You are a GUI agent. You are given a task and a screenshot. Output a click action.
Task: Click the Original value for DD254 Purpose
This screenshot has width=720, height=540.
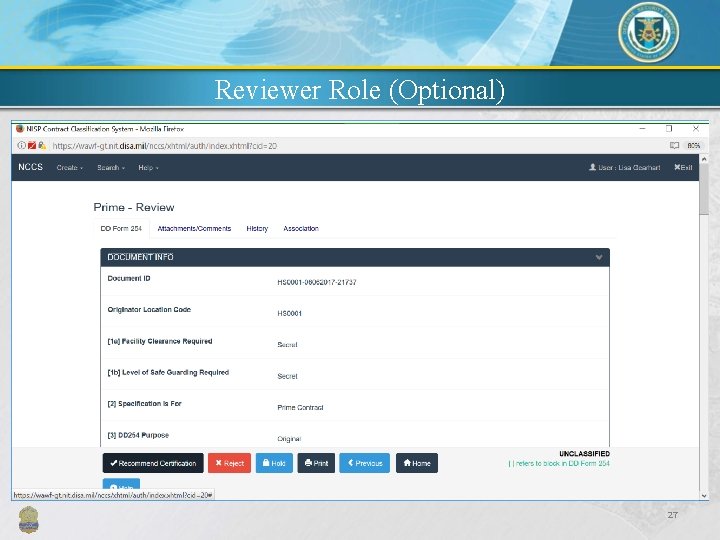(289, 439)
